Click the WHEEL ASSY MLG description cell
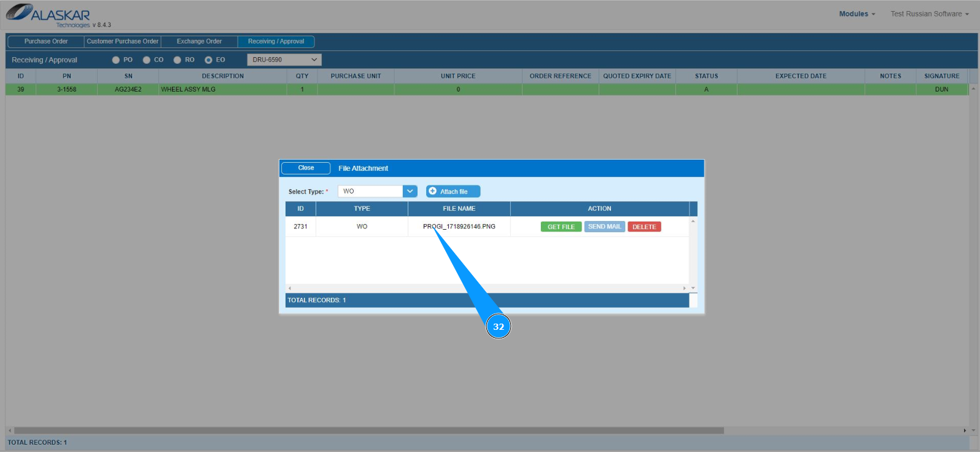The image size is (980, 452). point(223,90)
